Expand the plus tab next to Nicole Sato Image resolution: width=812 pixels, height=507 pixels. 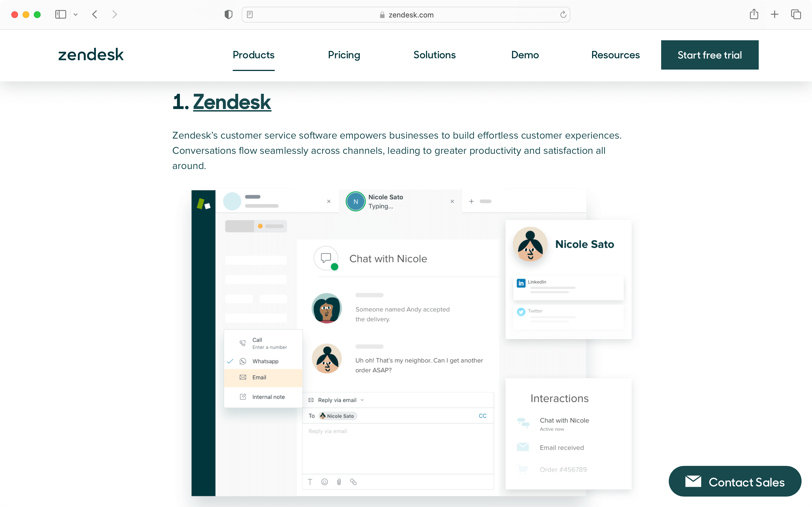471,201
